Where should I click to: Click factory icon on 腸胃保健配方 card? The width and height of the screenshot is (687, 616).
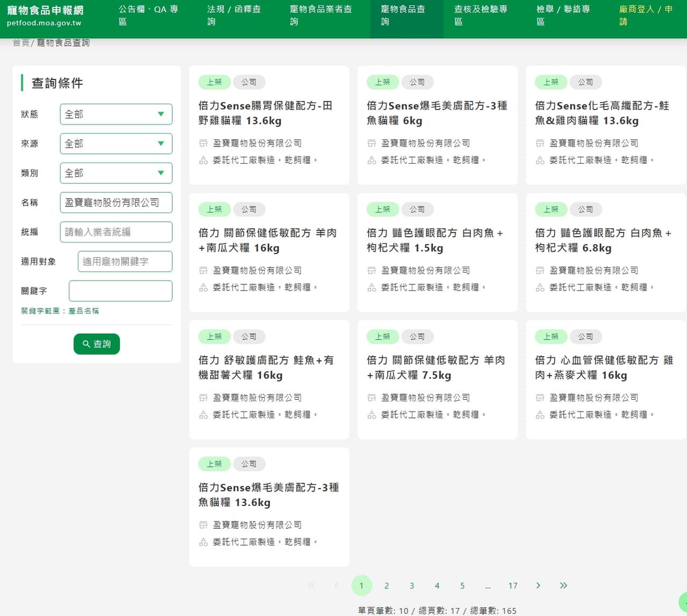pyautogui.click(x=203, y=160)
